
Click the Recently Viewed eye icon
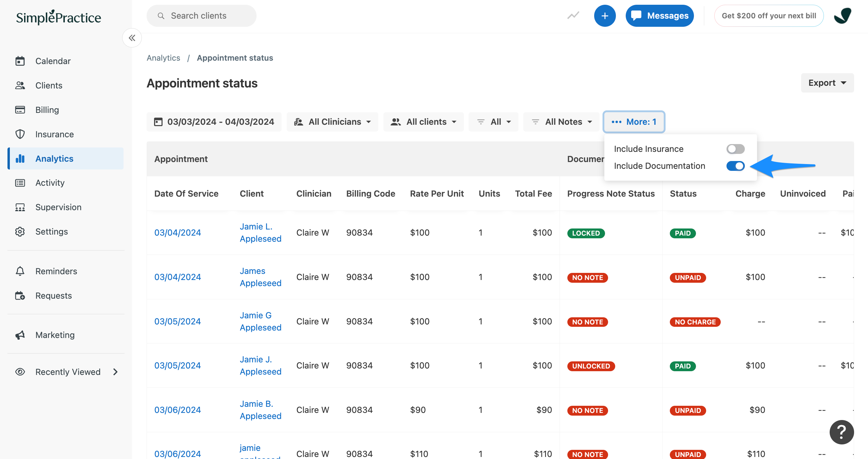pos(20,372)
